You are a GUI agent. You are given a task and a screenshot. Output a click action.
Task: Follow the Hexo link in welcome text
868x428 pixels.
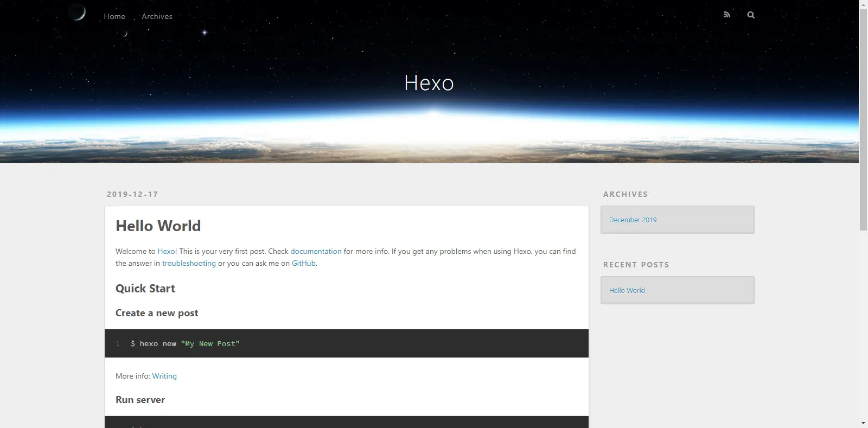(x=166, y=251)
